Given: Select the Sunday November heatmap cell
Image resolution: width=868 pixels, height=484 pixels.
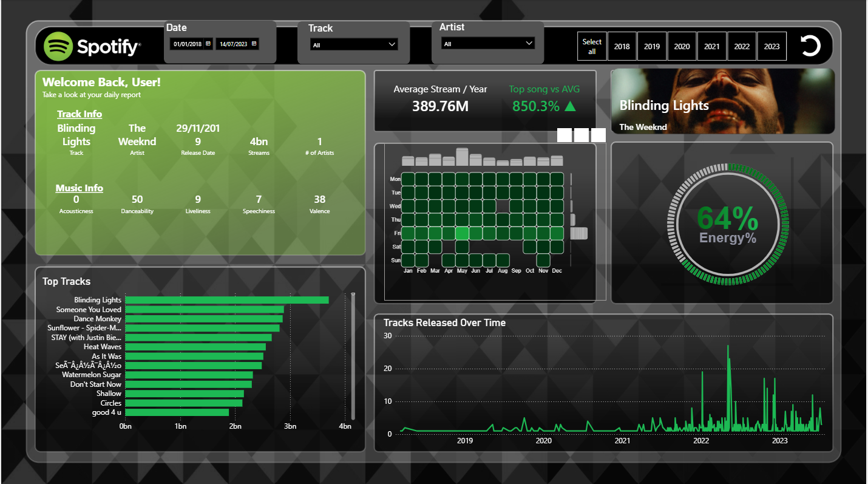Looking at the screenshot, I should [543, 261].
